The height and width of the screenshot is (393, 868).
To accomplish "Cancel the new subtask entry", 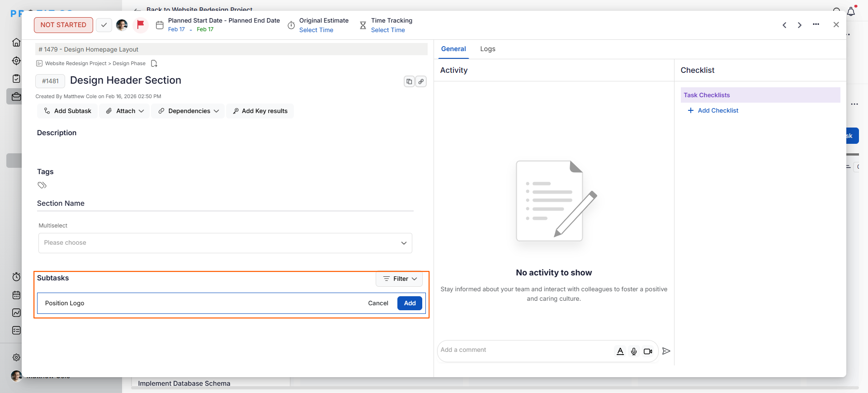I will coord(378,303).
